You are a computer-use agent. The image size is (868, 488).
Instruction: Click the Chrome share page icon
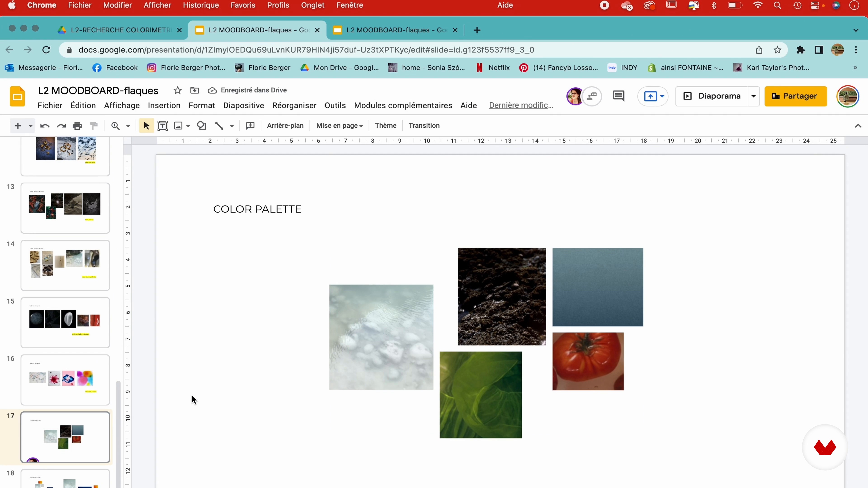(759, 50)
